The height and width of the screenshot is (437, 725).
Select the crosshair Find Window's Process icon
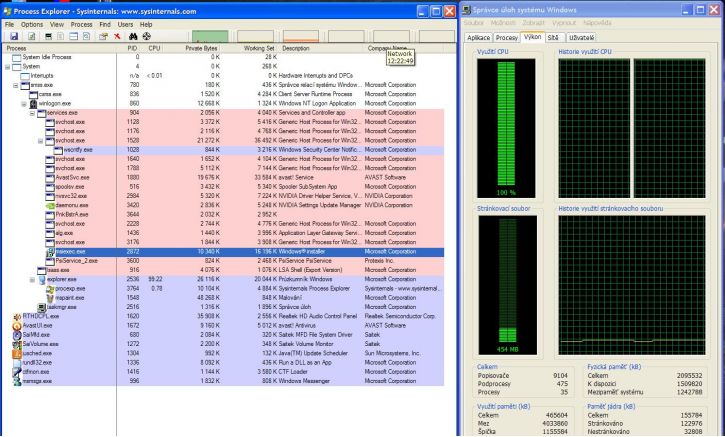tap(147, 37)
